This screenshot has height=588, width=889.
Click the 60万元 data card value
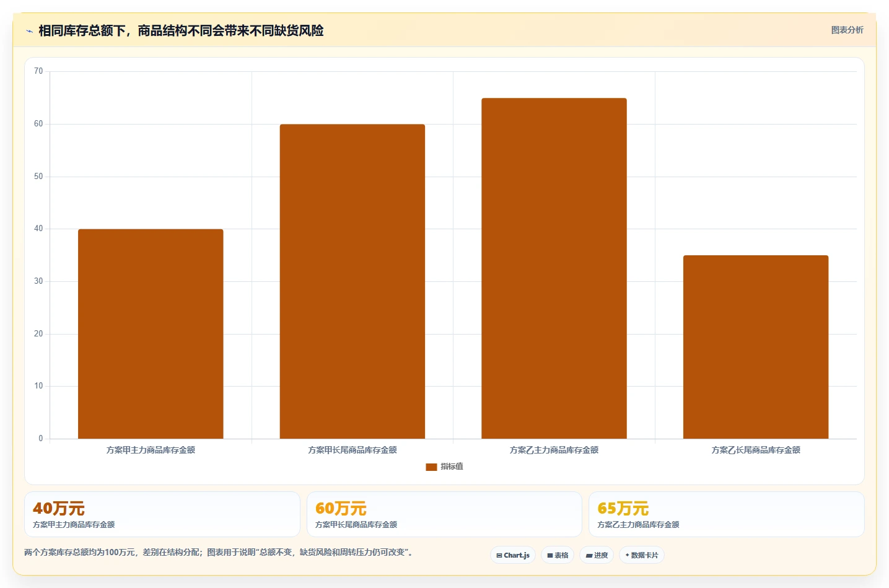[x=341, y=509]
